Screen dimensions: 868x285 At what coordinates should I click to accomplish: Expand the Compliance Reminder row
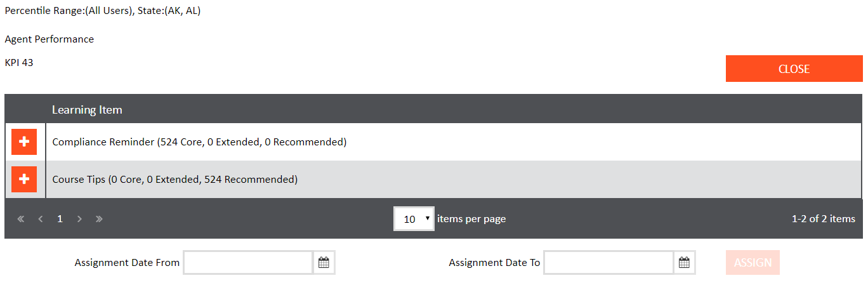tap(24, 142)
